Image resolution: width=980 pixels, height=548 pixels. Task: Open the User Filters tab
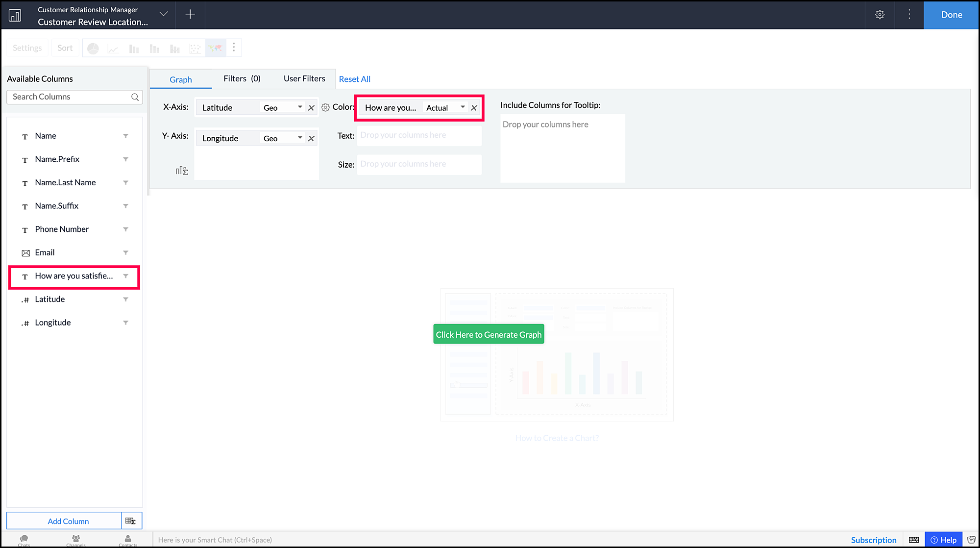[304, 78]
